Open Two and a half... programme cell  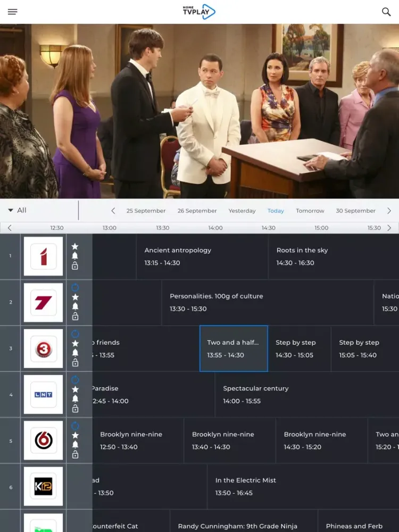click(x=234, y=348)
